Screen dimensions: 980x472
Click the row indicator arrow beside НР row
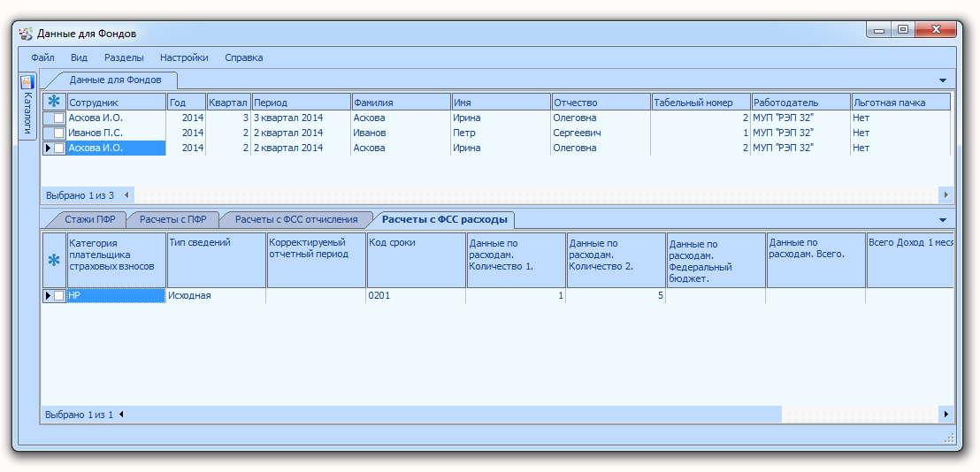click(x=48, y=296)
